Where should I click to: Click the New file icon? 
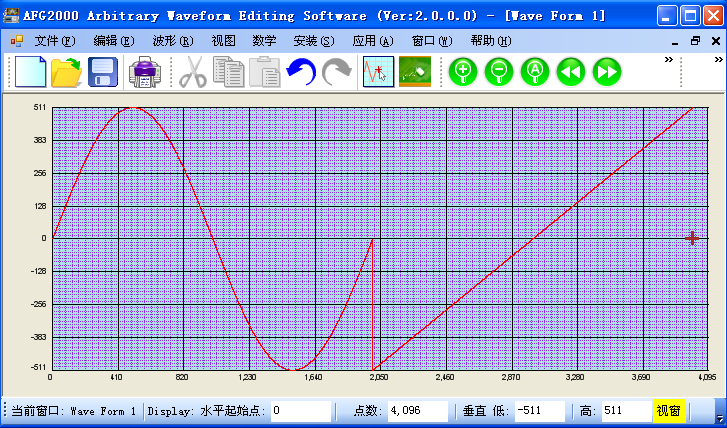coord(31,72)
